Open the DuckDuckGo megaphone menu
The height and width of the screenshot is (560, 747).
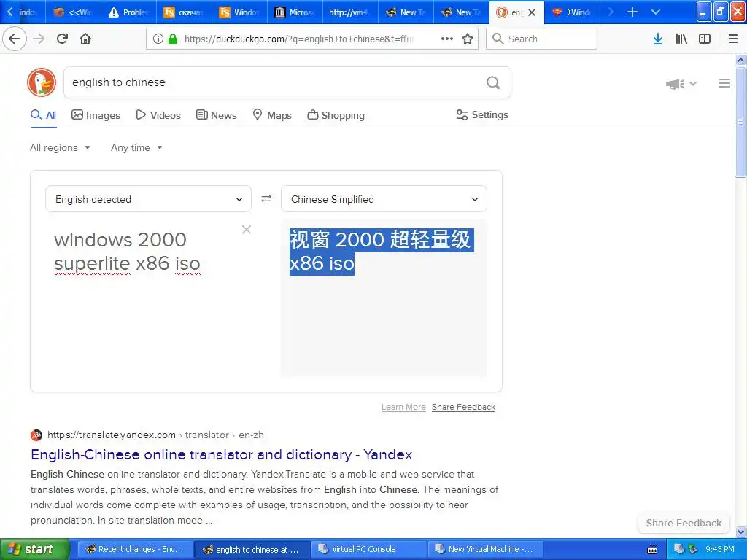point(681,84)
